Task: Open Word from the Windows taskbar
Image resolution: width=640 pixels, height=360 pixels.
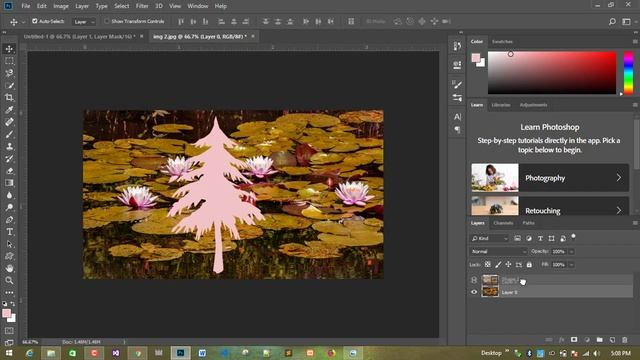Action: (202, 353)
